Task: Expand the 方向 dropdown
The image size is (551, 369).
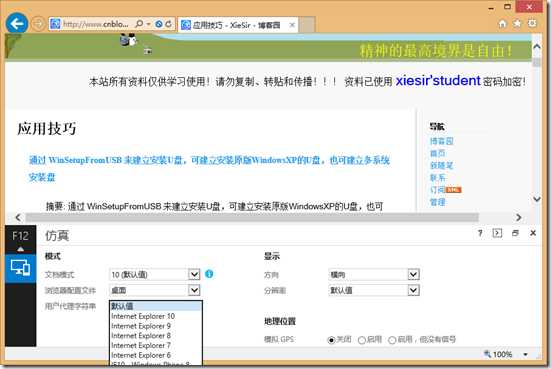Action: [413, 274]
